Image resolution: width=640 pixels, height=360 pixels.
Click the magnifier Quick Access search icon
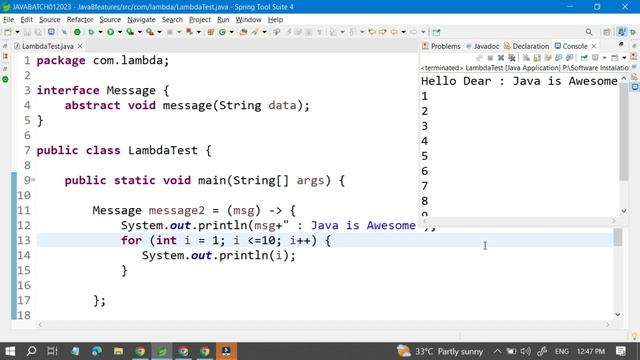[x=589, y=32]
